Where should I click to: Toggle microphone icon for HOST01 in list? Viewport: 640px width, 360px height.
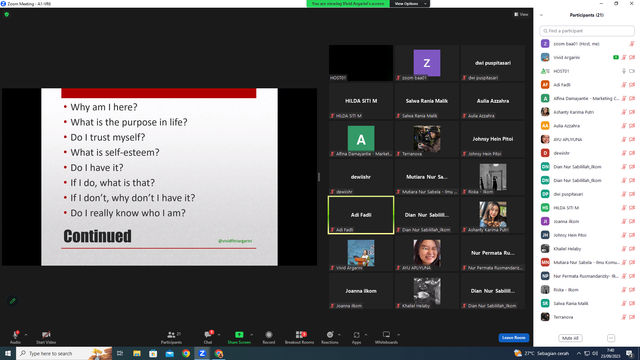(x=624, y=71)
